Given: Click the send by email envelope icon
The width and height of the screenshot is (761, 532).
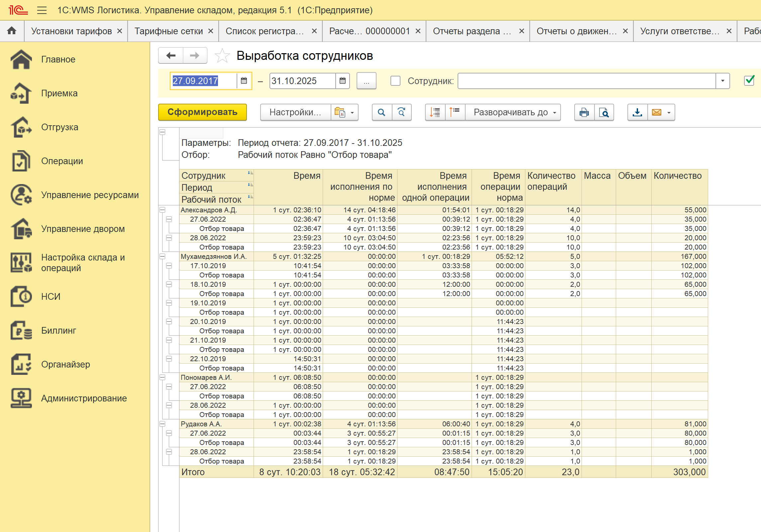Looking at the screenshot, I should [x=657, y=112].
